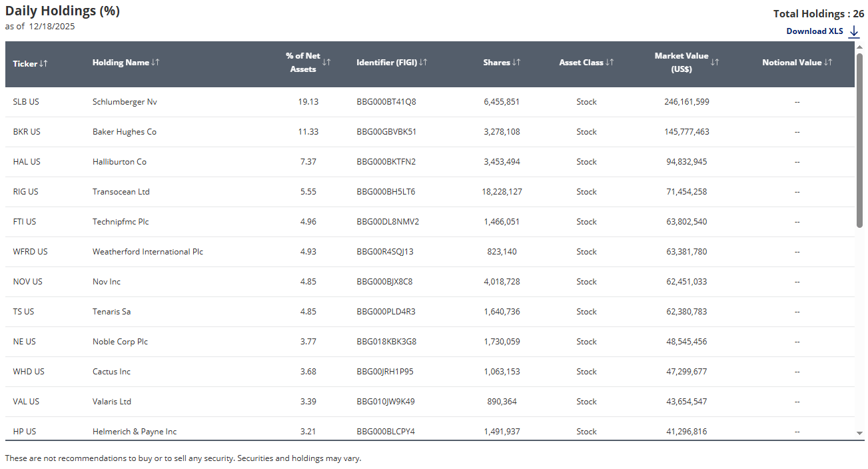The width and height of the screenshot is (868, 469).
Task: Click the Shares column sort arrows
Action: point(516,62)
